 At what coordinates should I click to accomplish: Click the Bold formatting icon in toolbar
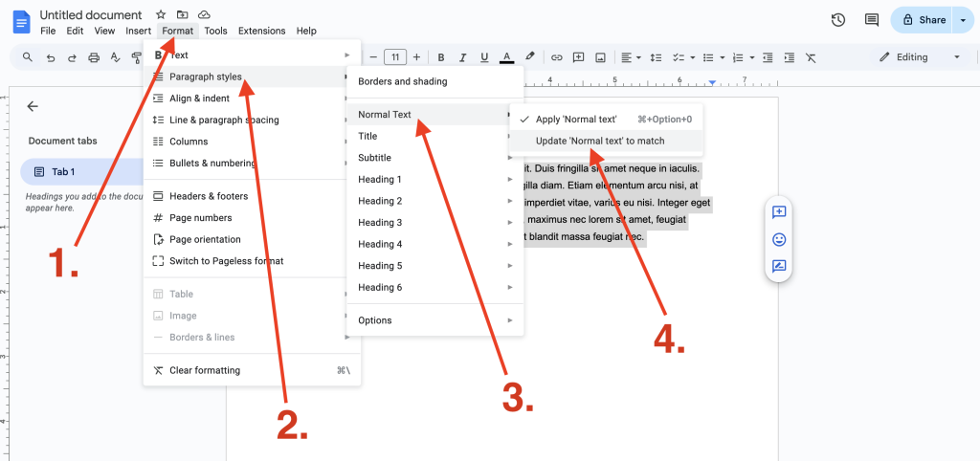pyautogui.click(x=440, y=57)
